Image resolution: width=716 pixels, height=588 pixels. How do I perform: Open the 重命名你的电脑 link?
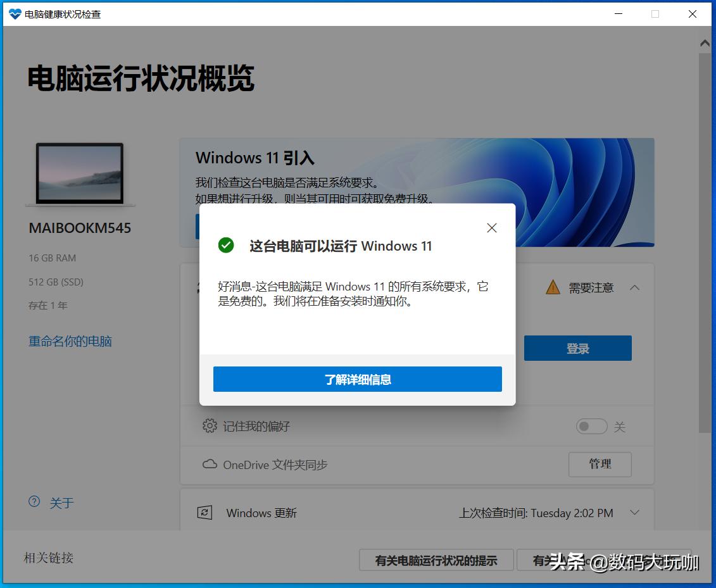[x=70, y=341]
